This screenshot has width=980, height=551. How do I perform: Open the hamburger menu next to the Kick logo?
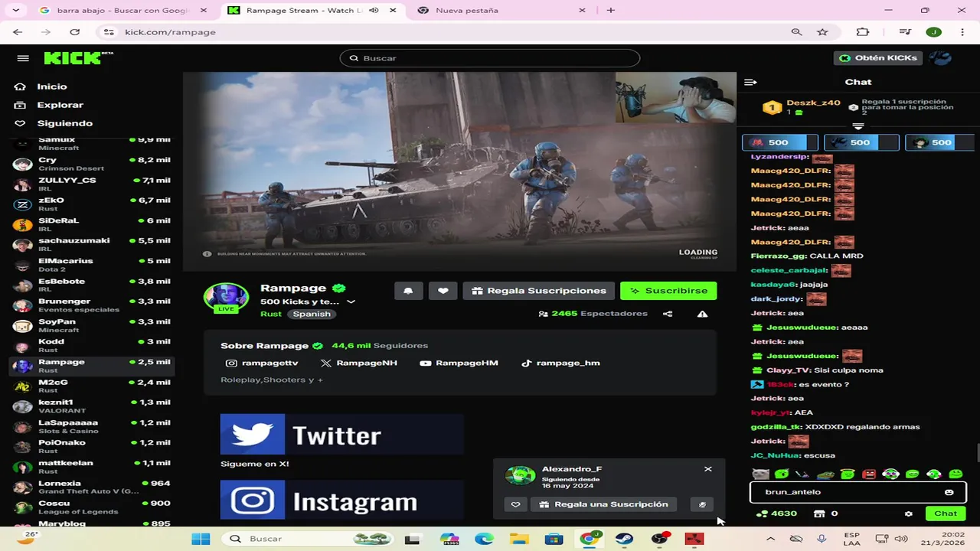click(23, 58)
